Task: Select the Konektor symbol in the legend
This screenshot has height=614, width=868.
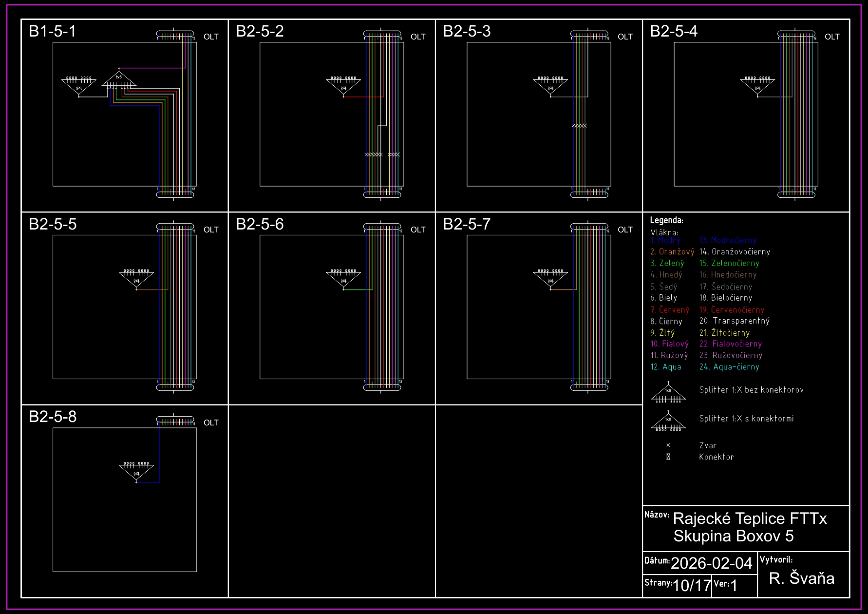Action: [x=668, y=457]
